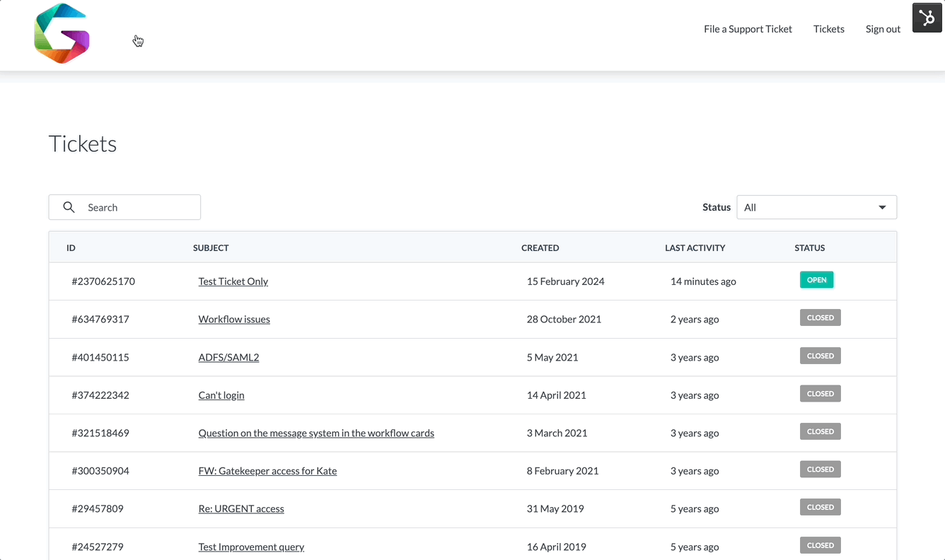Viewport: 945px width, 560px height.
Task: Click the dropdown arrow next to All
Action: tap(882, 206)
